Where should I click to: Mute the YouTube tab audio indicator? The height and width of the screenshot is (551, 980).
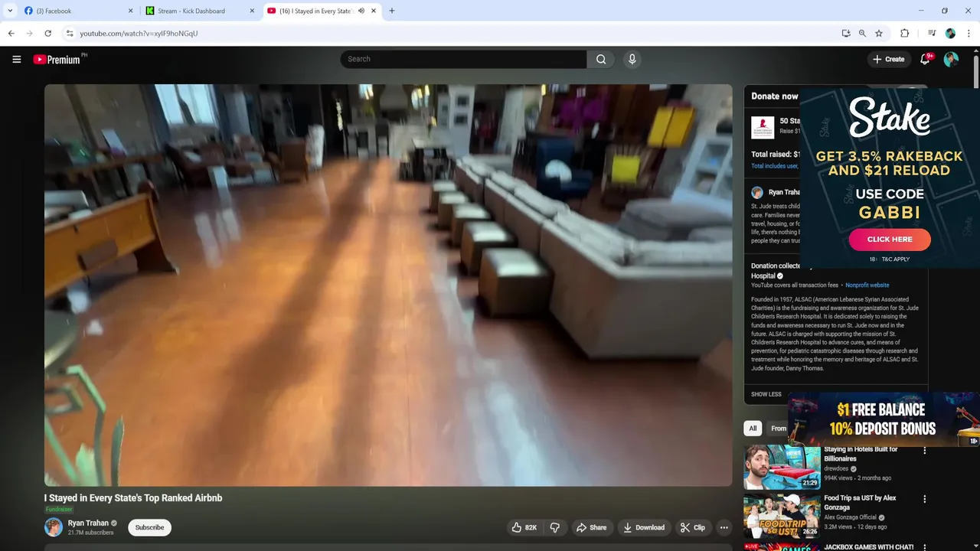coord(361,11)
